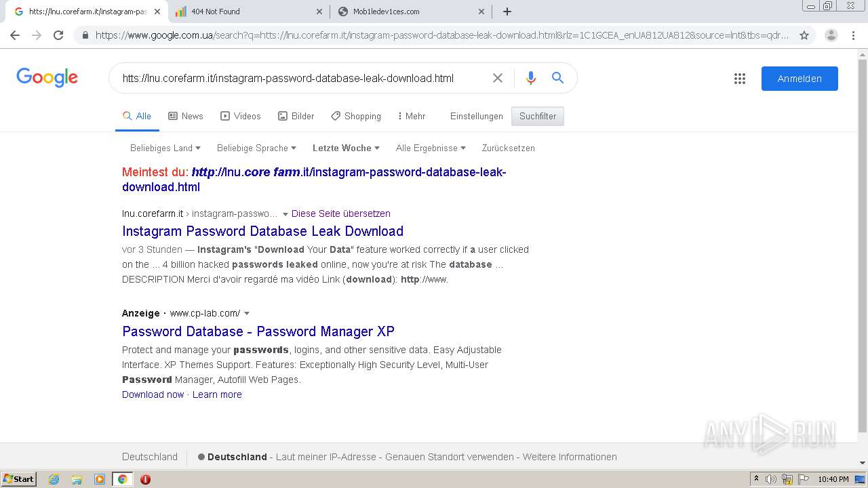Bookmark this page with the star icon
The width and height of the screenshot is (868, 488).
tap(804, 35)
